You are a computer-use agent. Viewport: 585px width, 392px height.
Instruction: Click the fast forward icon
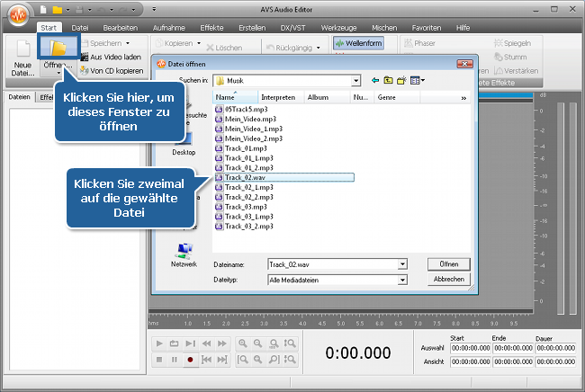tap(222, 343)
